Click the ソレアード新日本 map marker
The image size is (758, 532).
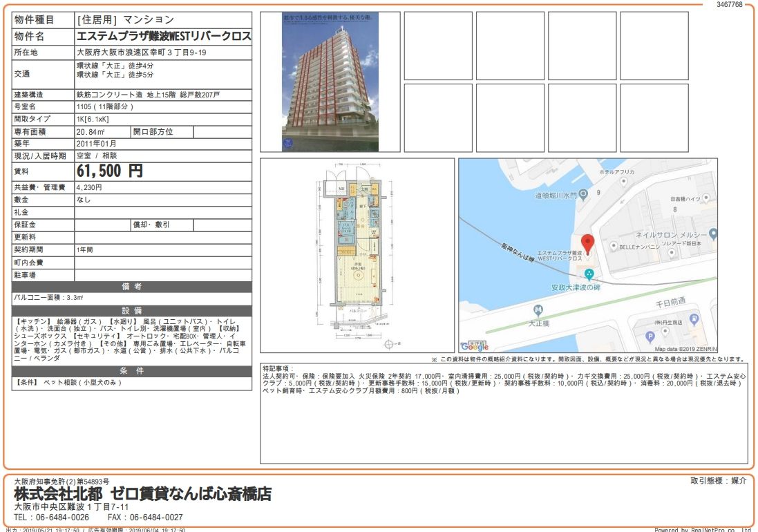click(671, 253)
